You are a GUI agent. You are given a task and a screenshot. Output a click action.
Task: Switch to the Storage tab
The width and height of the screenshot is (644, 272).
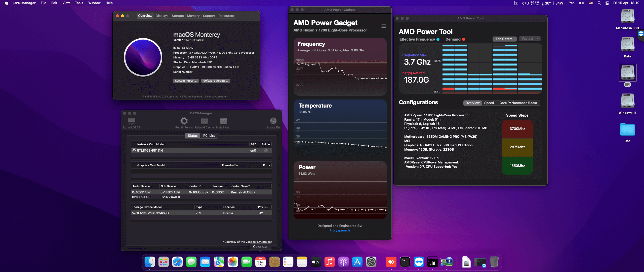(178, 16)
